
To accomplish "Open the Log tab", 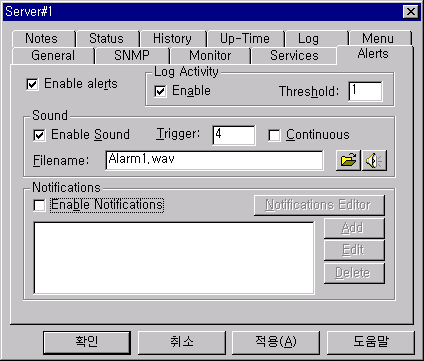I will (x=317, y=39).
